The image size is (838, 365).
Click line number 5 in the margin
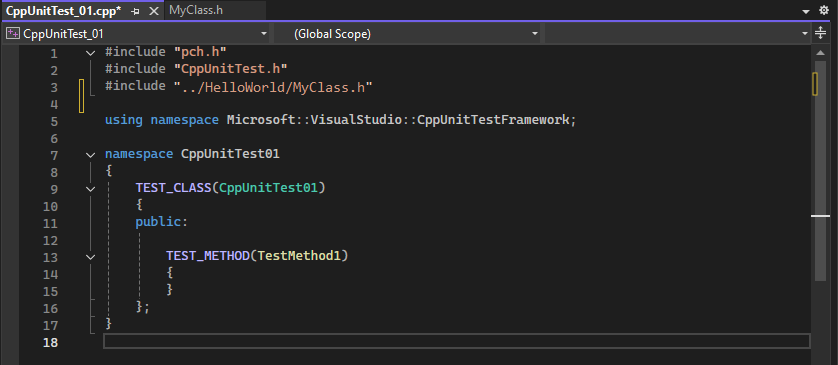click(54, 121)
